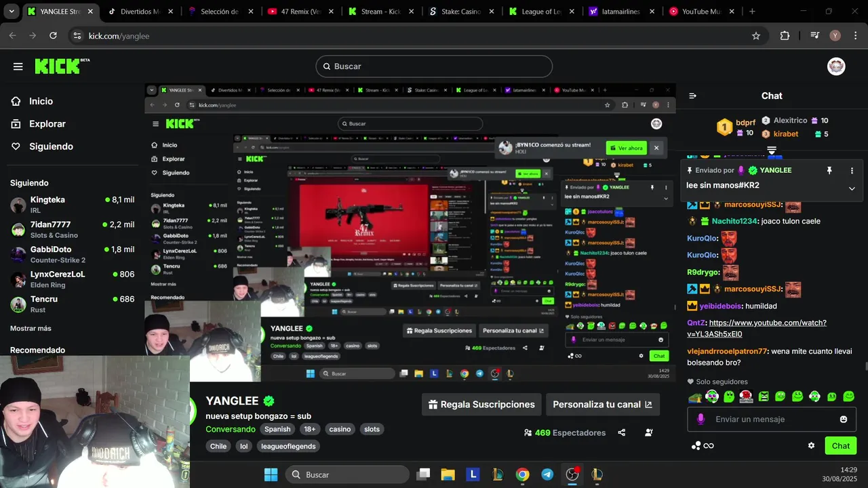Switch to the Divertidos tab
Image resolution: width=868 pixels, height=488 pixels.
point(140,12)
